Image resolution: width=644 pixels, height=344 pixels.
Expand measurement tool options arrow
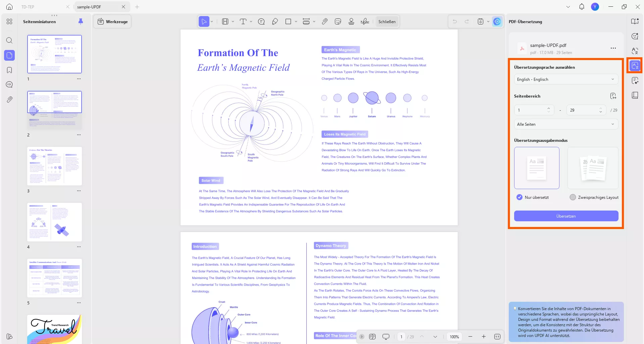pyautogui.click(x=314, y=21)
